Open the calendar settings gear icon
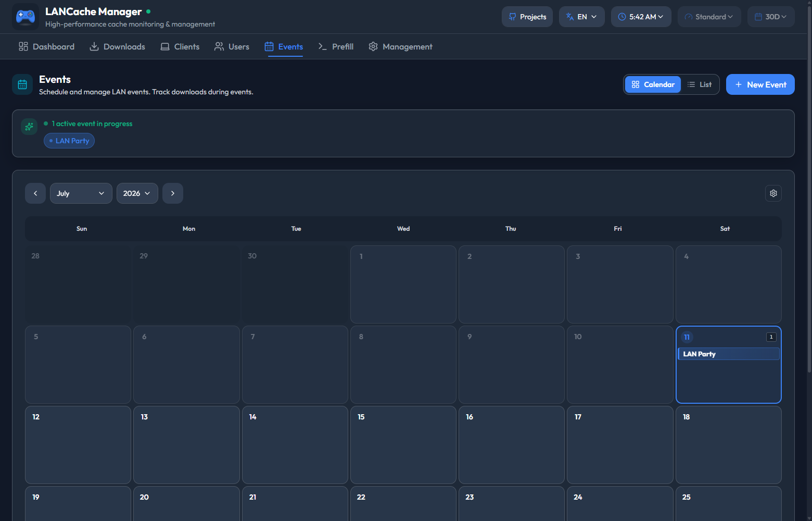Viewport: 812px width, 521px height. pyautogui.click(x=773, y=193)
